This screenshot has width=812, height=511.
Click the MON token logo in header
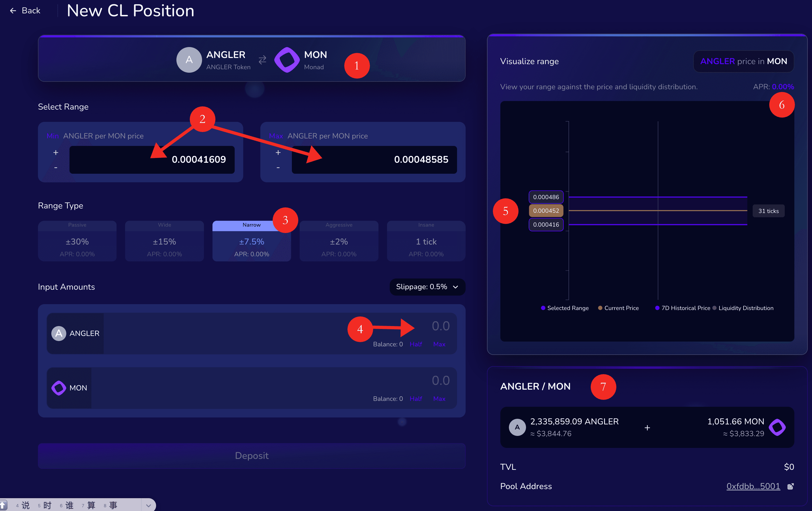pos(287,60)
